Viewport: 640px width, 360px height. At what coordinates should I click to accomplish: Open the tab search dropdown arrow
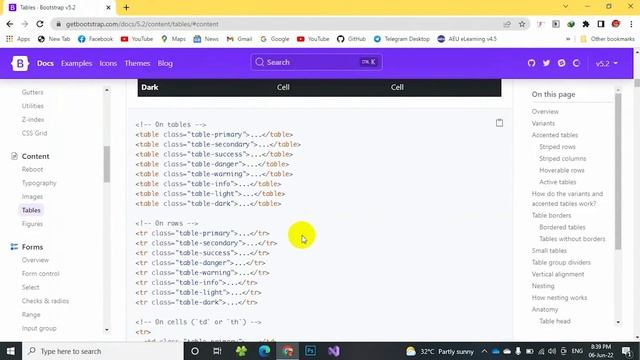pyautogui.click(x=565, y=7)
